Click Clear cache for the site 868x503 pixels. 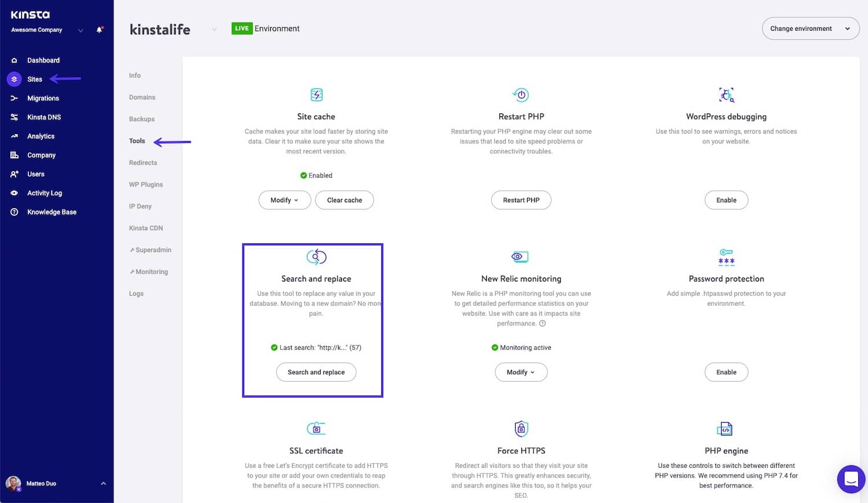pos(344,199)
